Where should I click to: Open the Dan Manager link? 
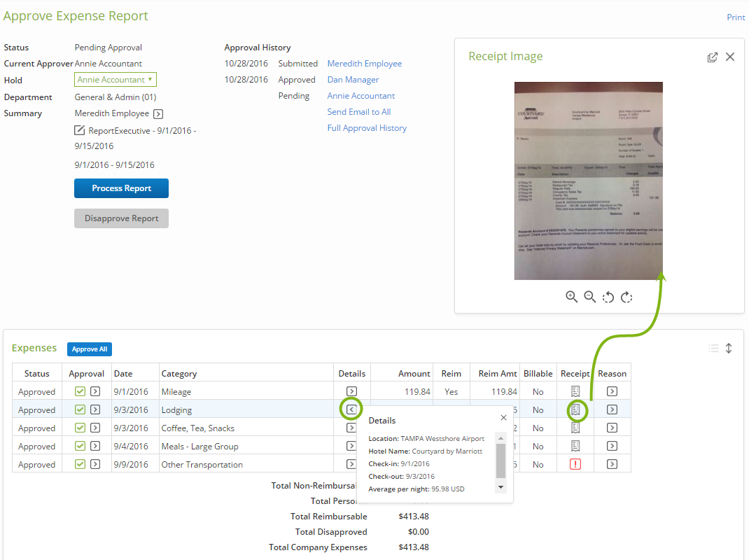click(353, 80)
